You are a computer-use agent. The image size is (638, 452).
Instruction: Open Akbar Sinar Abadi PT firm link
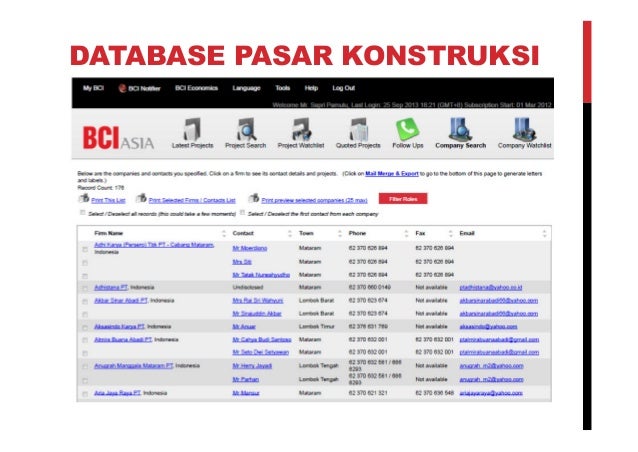[x=121, y=300]
